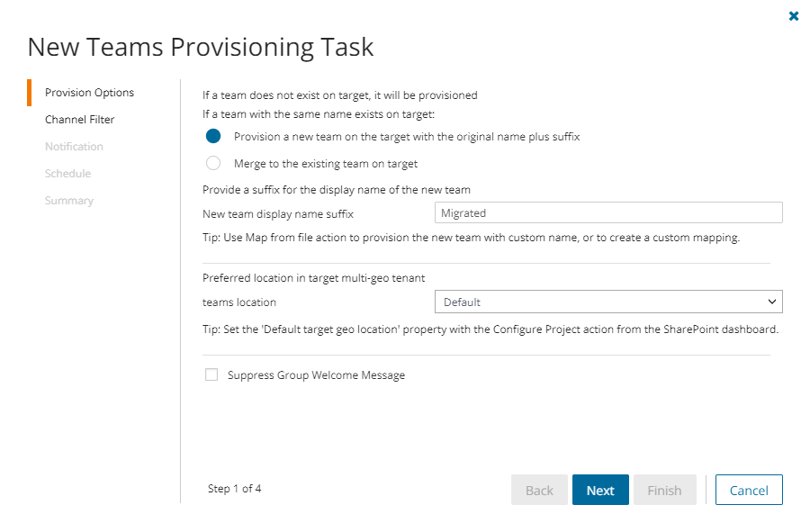This screenshot has width=810, height=532.
Task: Select provision new team with suffix option
Action: coord(213,137)
